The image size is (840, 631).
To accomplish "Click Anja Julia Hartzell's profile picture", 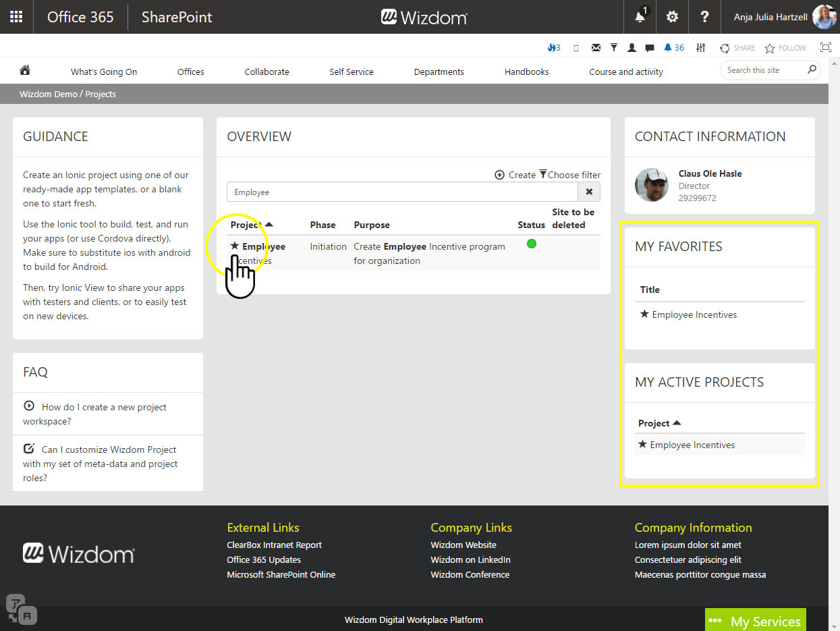I will coord(824,17).
